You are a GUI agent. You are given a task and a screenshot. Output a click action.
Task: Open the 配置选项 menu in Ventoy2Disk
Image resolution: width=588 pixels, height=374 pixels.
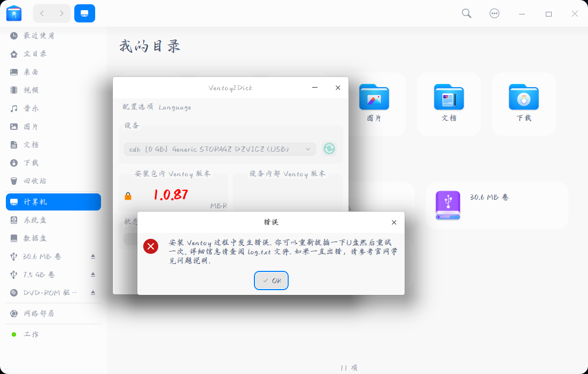point(138,107)
